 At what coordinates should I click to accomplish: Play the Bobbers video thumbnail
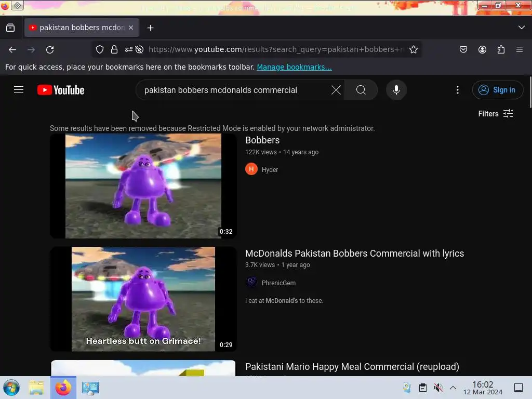click(x=143, y=186)
